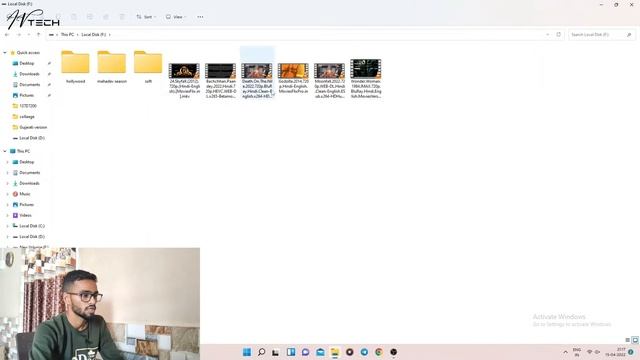This screenshot has width=640, height=360.
Task: Open the View options dropdown
Action: click(x=176, y=17)
